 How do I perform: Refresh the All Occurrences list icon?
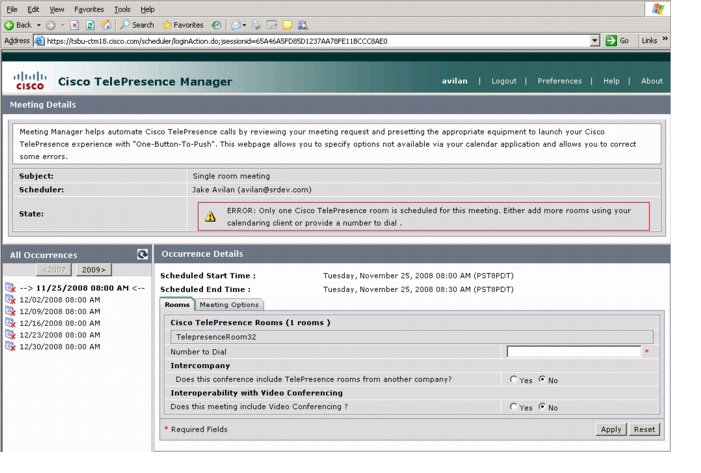click(x=142, y=254)
